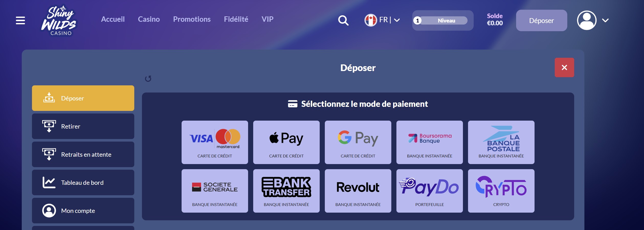The width and height of the screenshot is (644, 230).
Task: Click the Shiny Wilds Casino logo
Action: (x=59, y=21)
